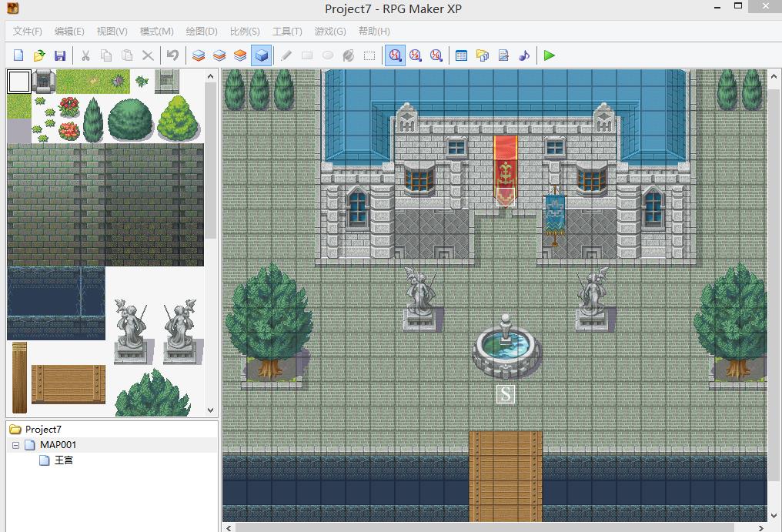
Task: Open the Sound Test music note icon
Action: 523,55
